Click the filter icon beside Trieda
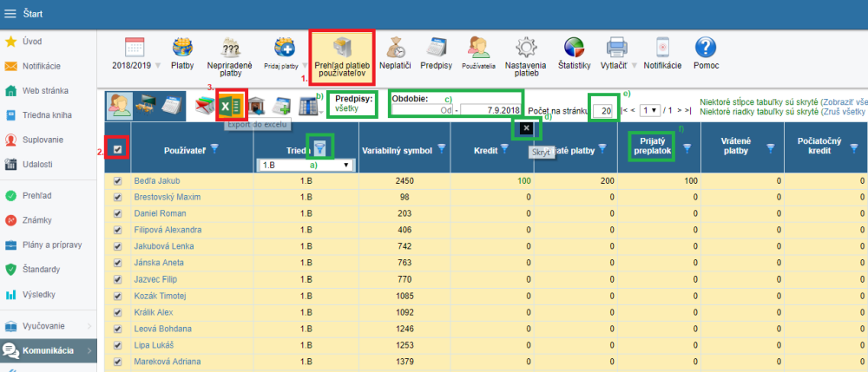The height and width of the screenshot is (372, 868). point(320,147)
